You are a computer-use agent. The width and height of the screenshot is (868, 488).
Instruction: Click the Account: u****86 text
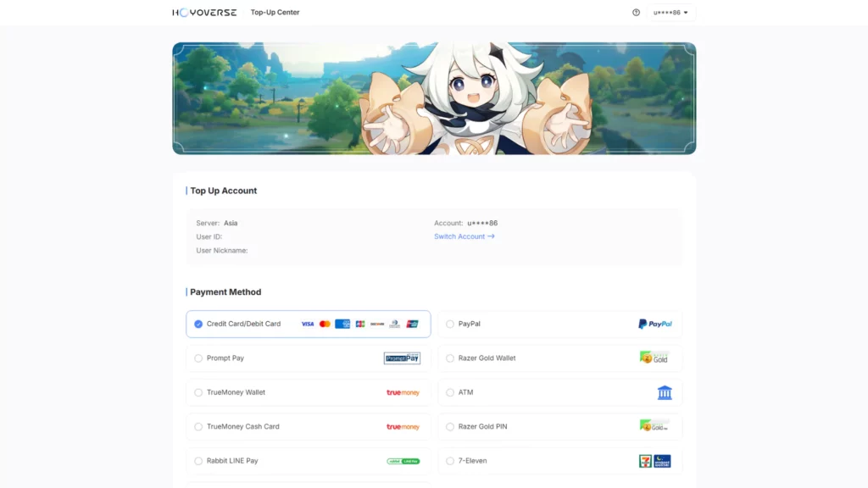[465, 224]
